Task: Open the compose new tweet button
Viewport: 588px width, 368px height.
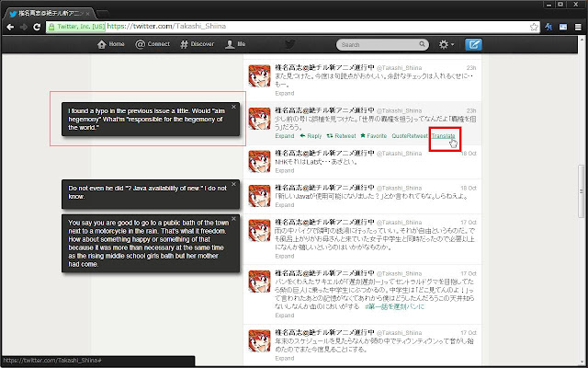Action: pyautogui.click(x=473, y=44)
